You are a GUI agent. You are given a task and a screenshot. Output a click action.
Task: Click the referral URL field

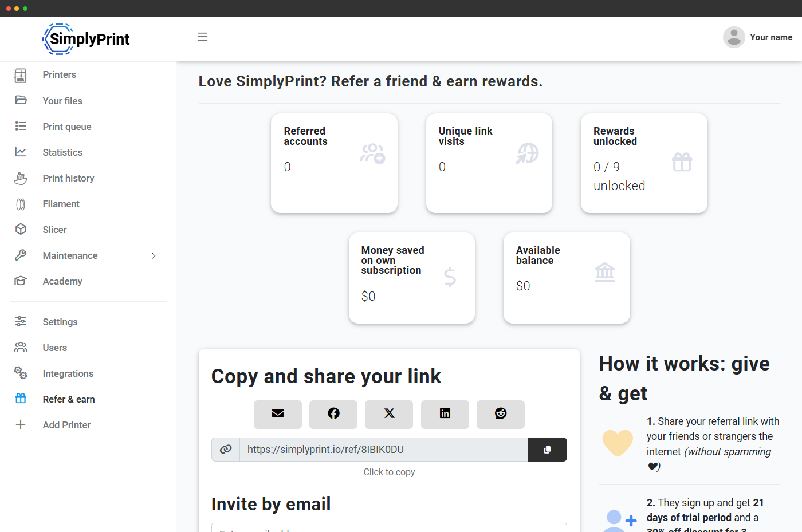tap(383, 450)
